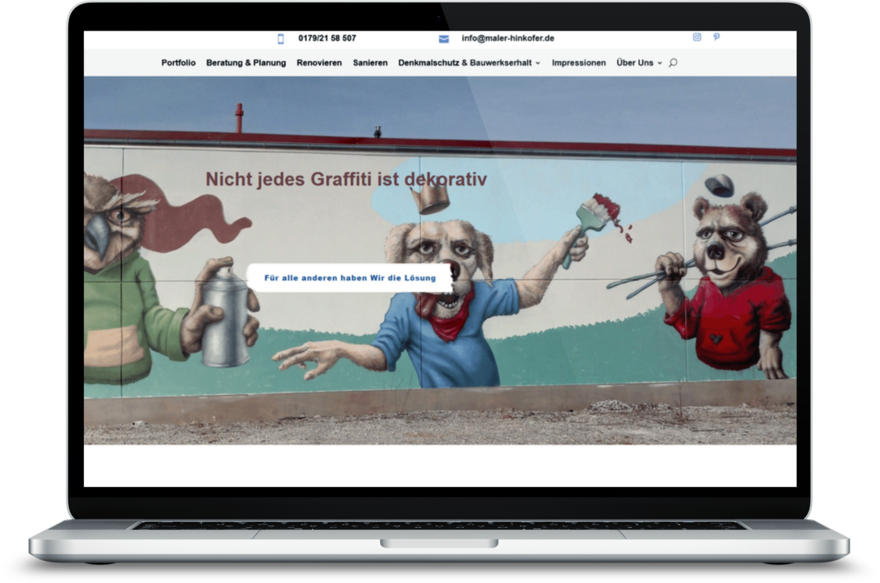880x583 pixels.
Task: Select Renovieren in the navigation
Action: (x=319, y=63)
